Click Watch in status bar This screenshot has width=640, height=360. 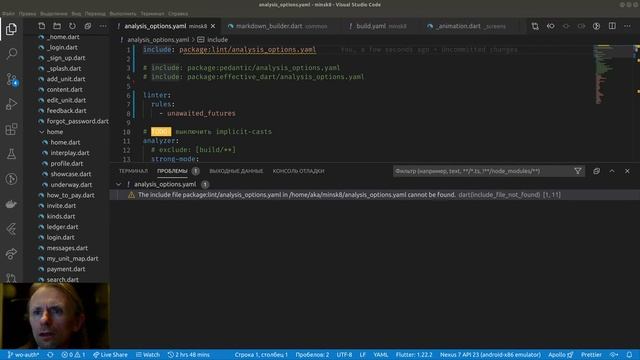point(148,355)
